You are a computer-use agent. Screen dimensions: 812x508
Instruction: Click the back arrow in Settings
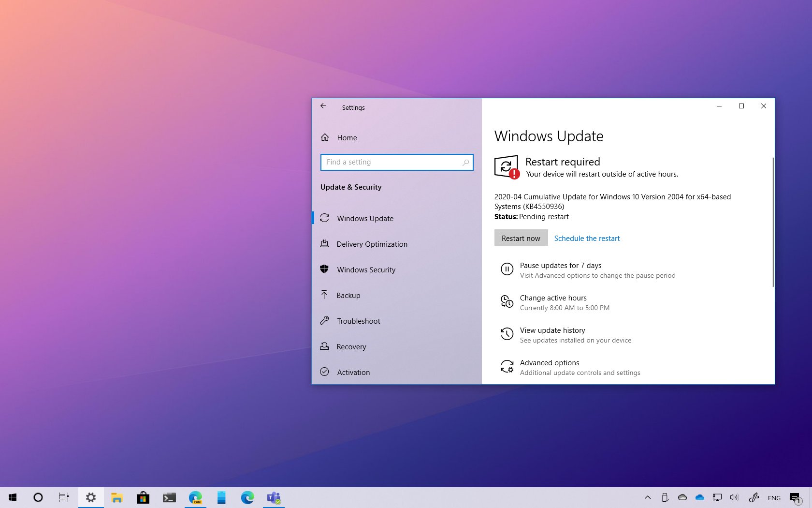pyautogui.click(x=323, y=106)
